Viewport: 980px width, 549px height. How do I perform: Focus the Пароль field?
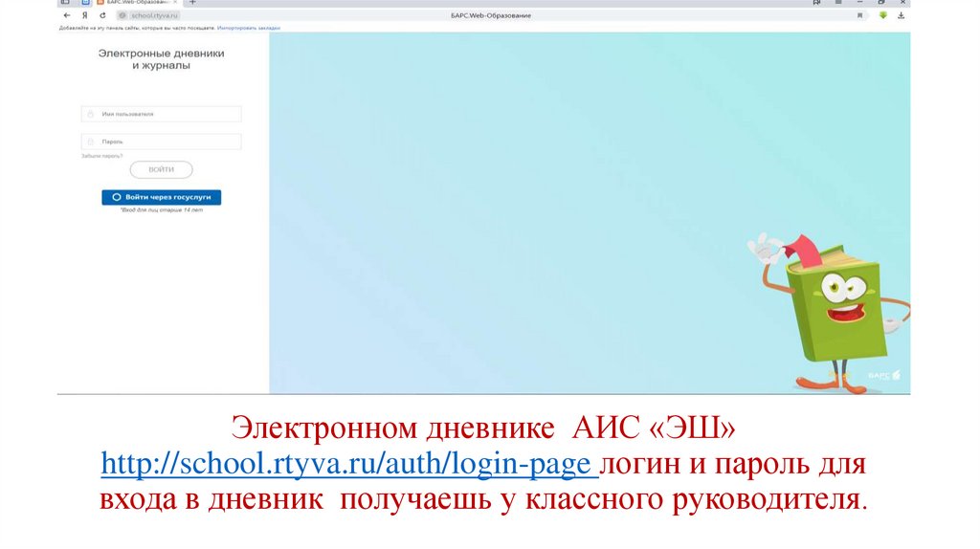click(x=161, y=142)
